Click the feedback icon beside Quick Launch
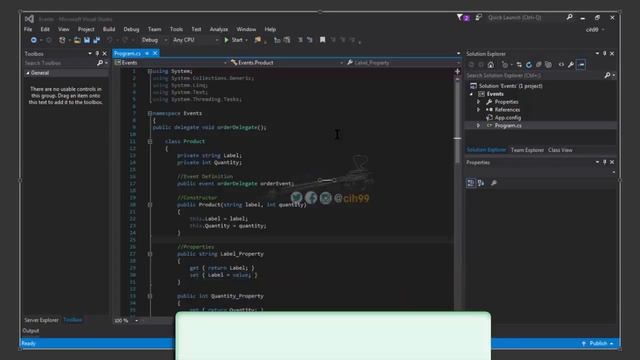This screenshot has width=640, height=360. (x=478, y=18)
